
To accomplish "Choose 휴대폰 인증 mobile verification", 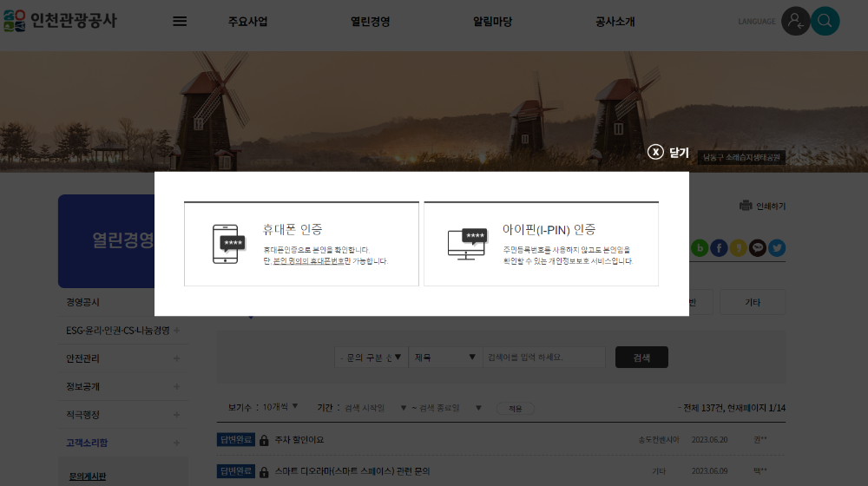I will [x=301, y=244].
